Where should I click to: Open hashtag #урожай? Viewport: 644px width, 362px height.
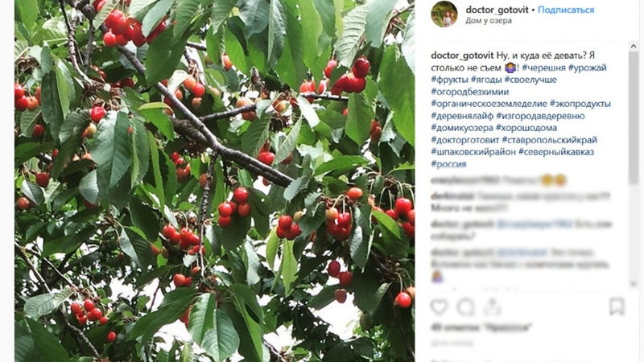pos(588,68)
